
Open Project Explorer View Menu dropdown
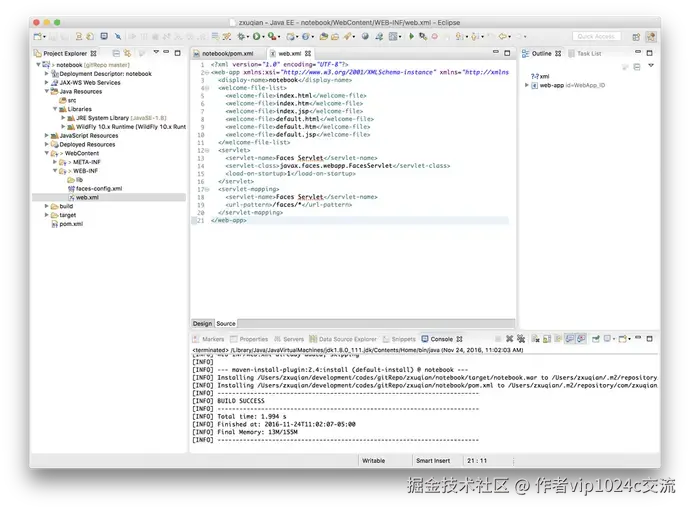[x=156, y=51]
